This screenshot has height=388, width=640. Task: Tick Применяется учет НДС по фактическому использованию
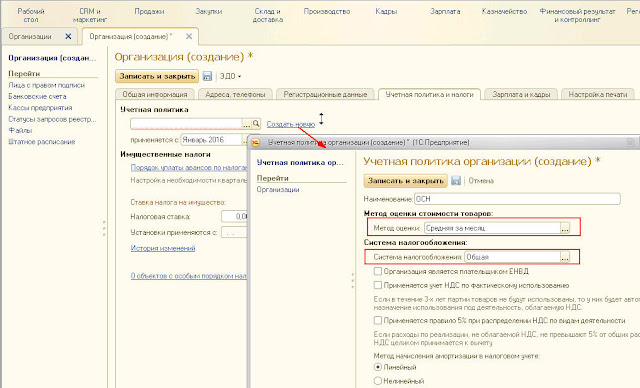[378, 285]
